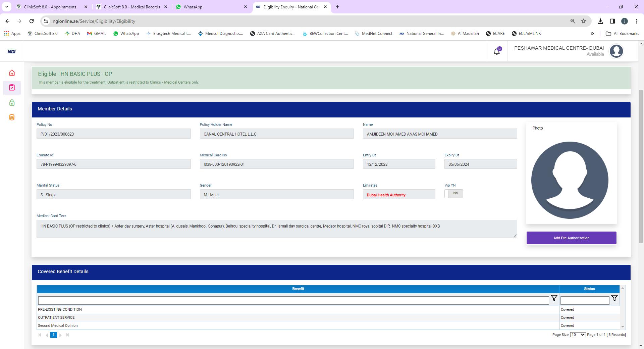Switch to the WhatsApp browser tab
Screen dimensions: 644x349
[211, 7]
